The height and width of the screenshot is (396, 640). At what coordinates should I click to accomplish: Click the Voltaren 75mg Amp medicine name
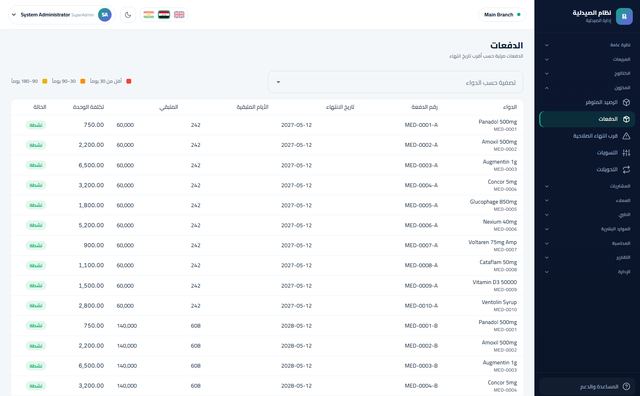[x=492, y=242]
